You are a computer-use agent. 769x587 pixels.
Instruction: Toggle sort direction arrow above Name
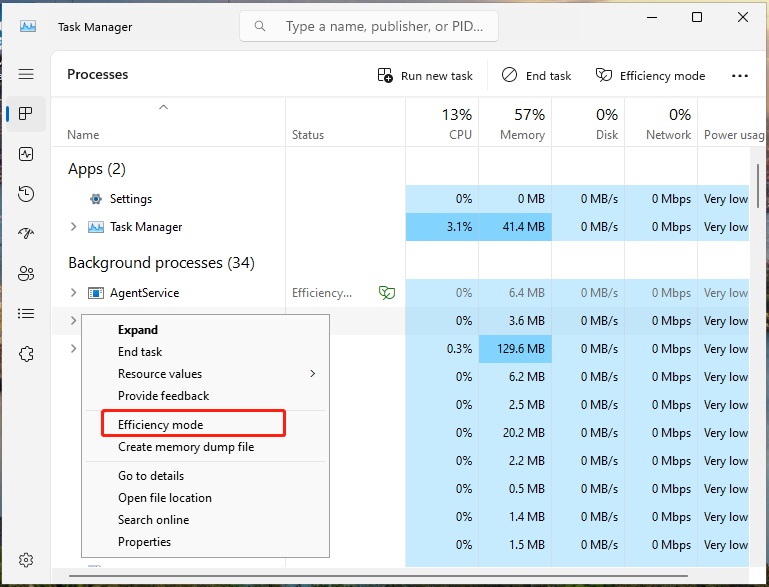tap(164, 107)
